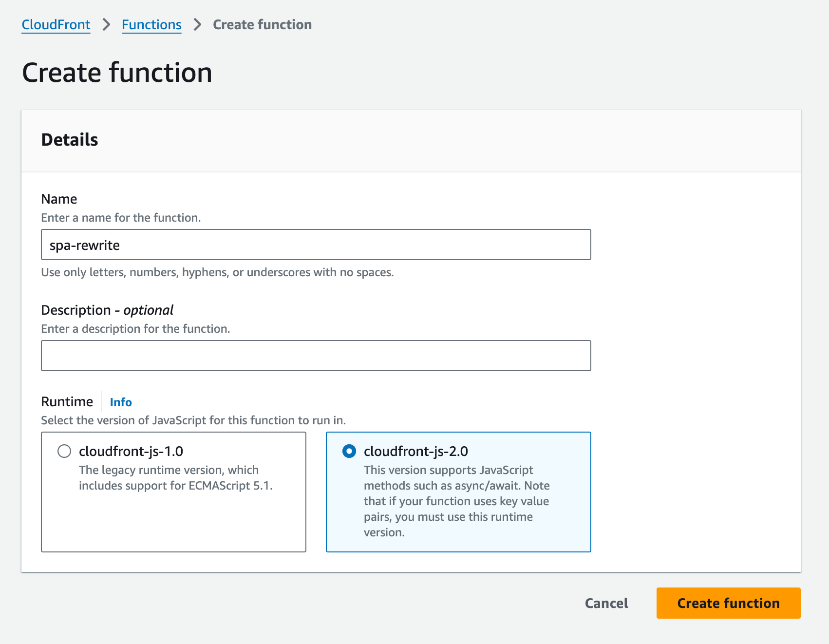Click into the empty Description input box
Image resolution: width=829 pixels, height=644 pixels.
316,356
